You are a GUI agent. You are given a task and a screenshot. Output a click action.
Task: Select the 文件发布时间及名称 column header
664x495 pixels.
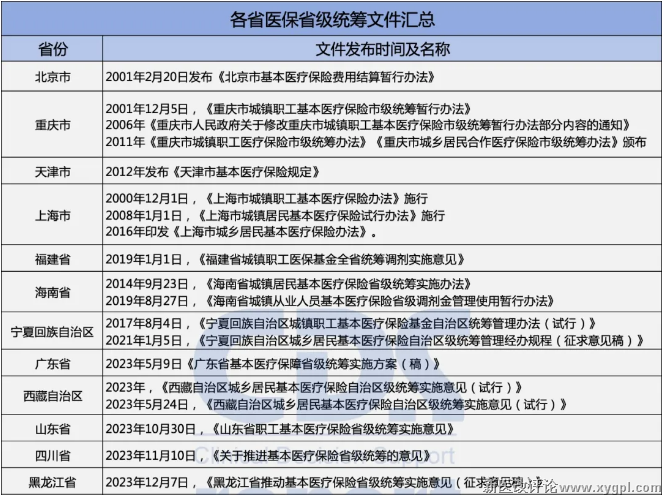tap(382, 49)
